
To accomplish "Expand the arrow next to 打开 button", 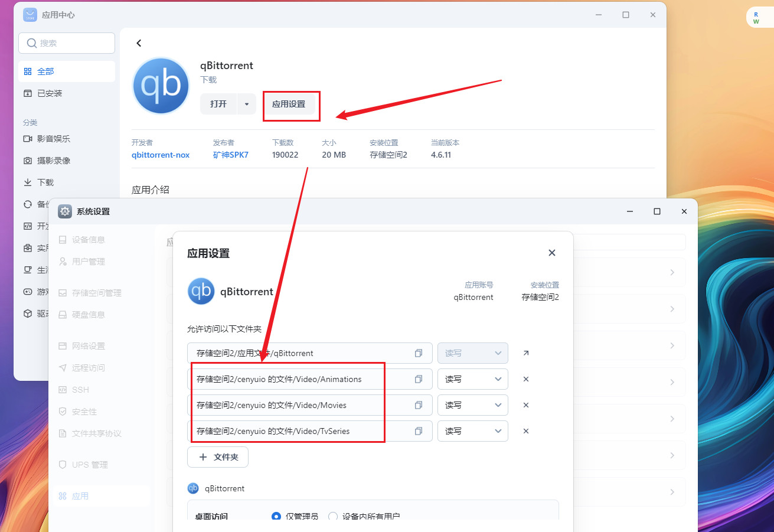I will click(x=246, y=104).
